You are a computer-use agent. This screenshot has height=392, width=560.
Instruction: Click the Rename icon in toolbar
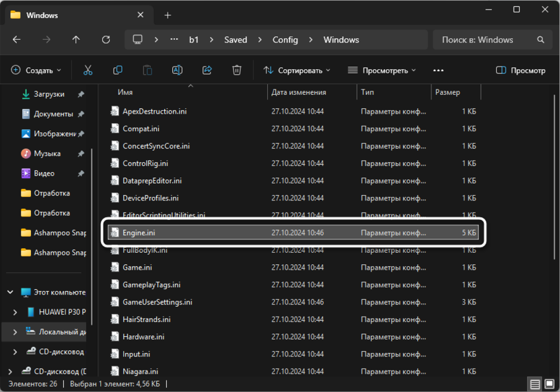[x=177, y=70]
